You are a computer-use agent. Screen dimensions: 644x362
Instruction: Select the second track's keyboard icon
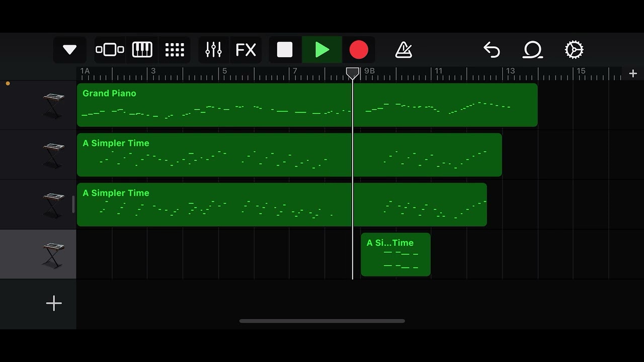click(54, 155)
